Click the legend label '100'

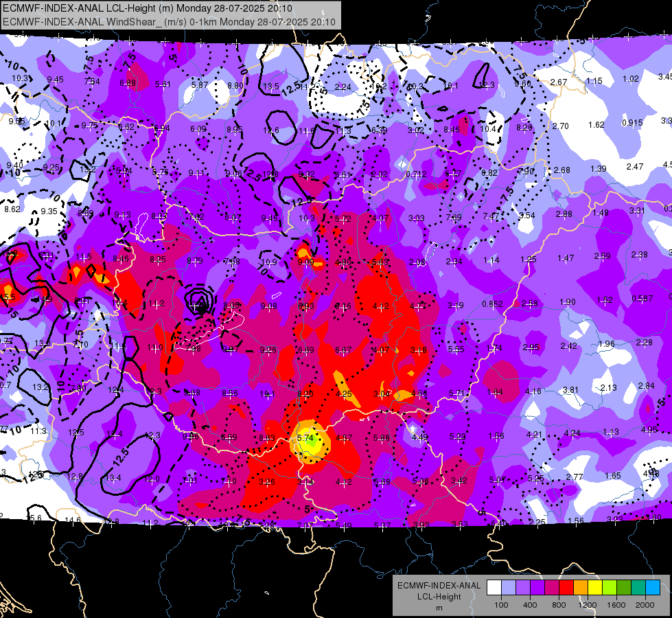[501, 605]
